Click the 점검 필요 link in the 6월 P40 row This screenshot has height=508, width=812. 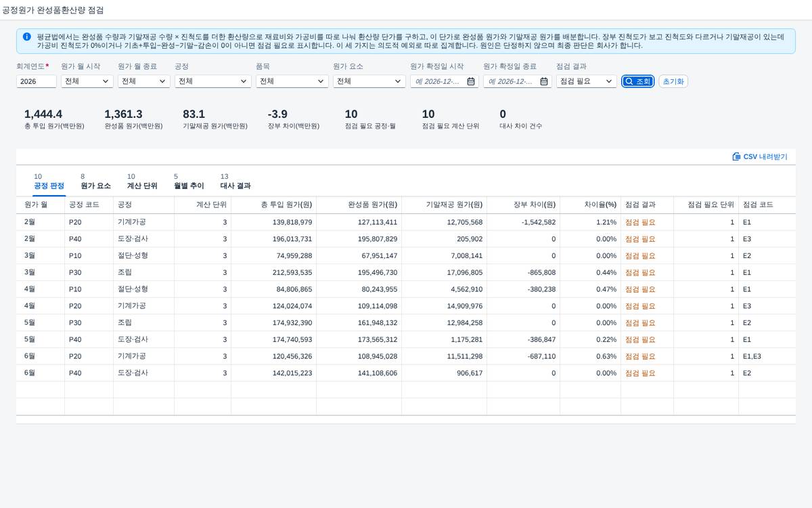[x=640, y=373]
